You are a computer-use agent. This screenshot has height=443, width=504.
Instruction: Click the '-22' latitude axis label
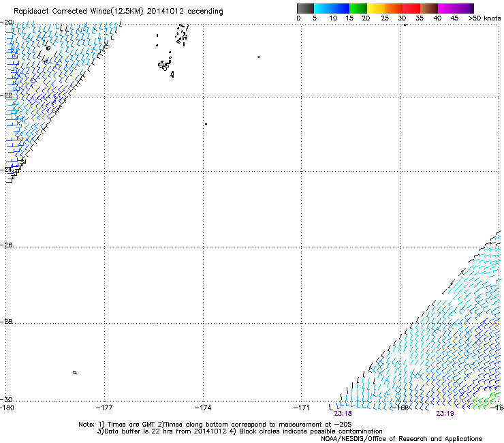pyautogui.click(x=7, y=95)
